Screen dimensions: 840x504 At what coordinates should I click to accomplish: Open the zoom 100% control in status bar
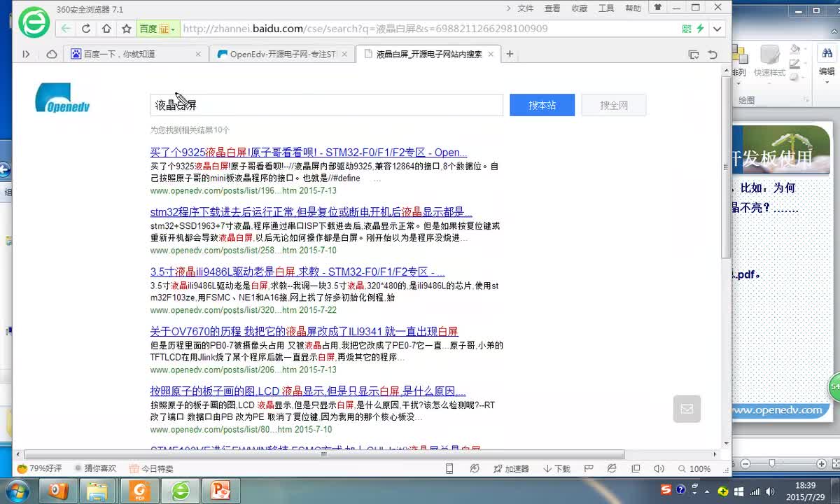[x=694, y=468]
